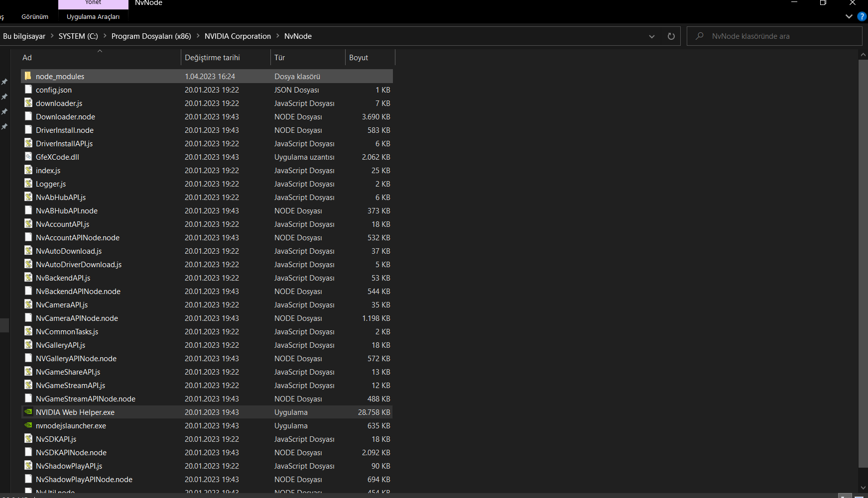The image size is (868, 498).
Task: Click the node_modules folder icon
Action: 28,76
